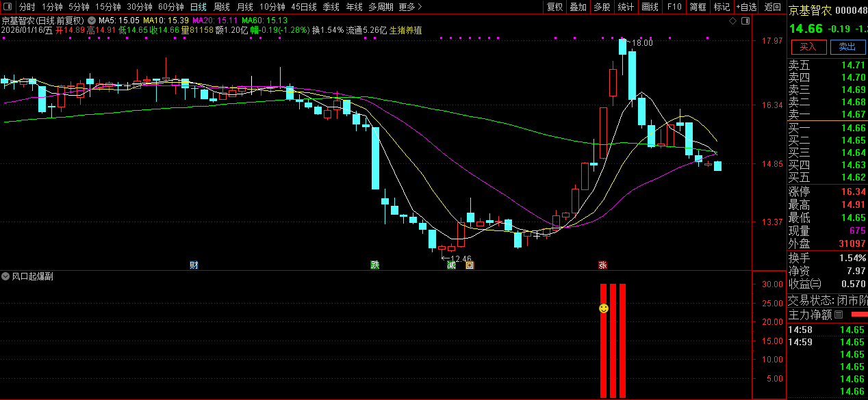Viewport: 868px width, 400px height.
Task: Select the 60分钟 period
Action: pos(171,7)
